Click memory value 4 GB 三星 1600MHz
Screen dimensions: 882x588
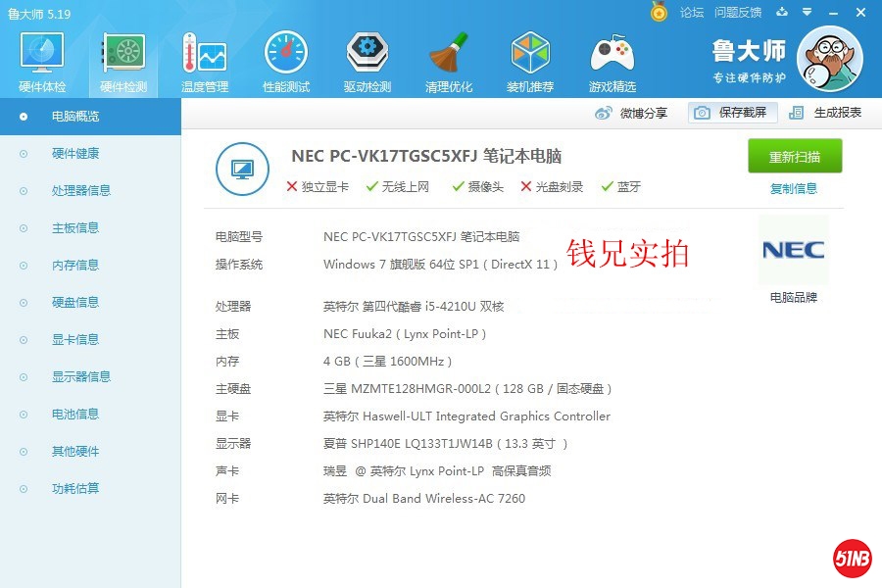[x=387, y=362]
